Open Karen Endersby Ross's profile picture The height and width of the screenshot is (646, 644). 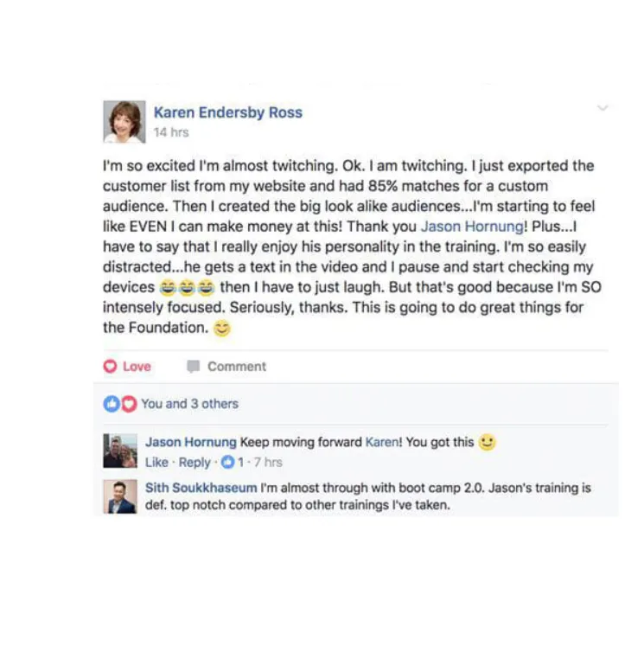coord(124,122)
